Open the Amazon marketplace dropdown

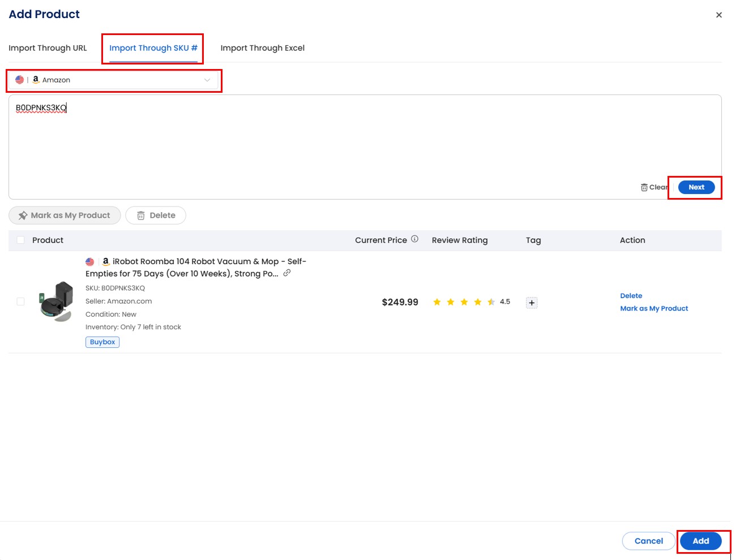pyautogui.click(x=114, y=80)
